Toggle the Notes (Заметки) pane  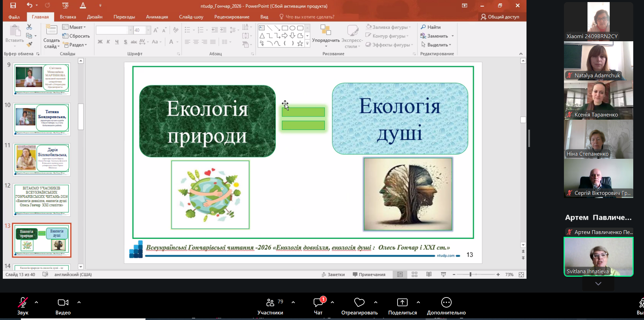point(333,275)
